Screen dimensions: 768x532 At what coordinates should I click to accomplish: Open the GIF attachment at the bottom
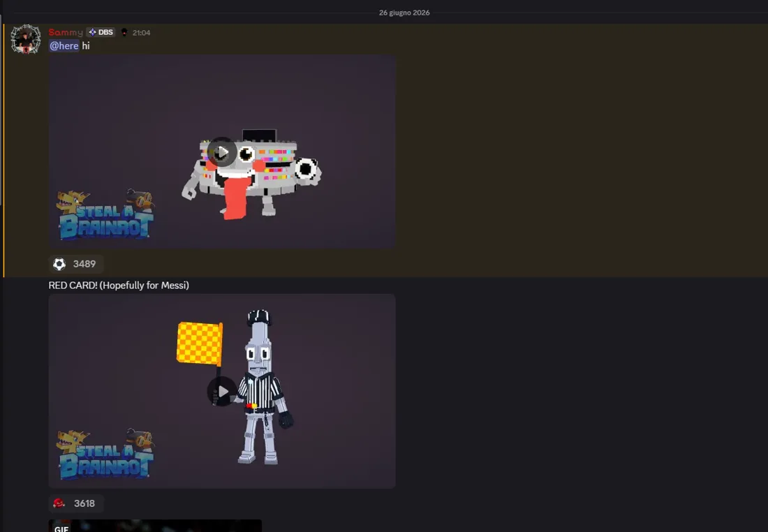pyautogui.click(x=155, y=526)
